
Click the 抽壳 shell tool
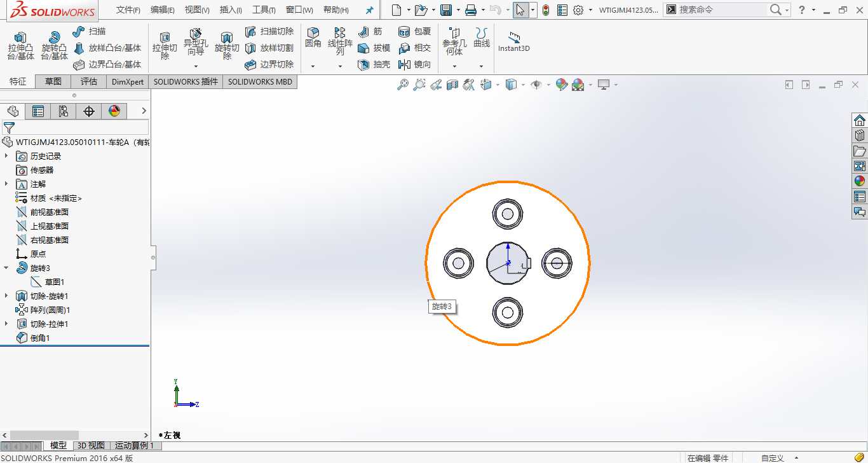(374, 64)
